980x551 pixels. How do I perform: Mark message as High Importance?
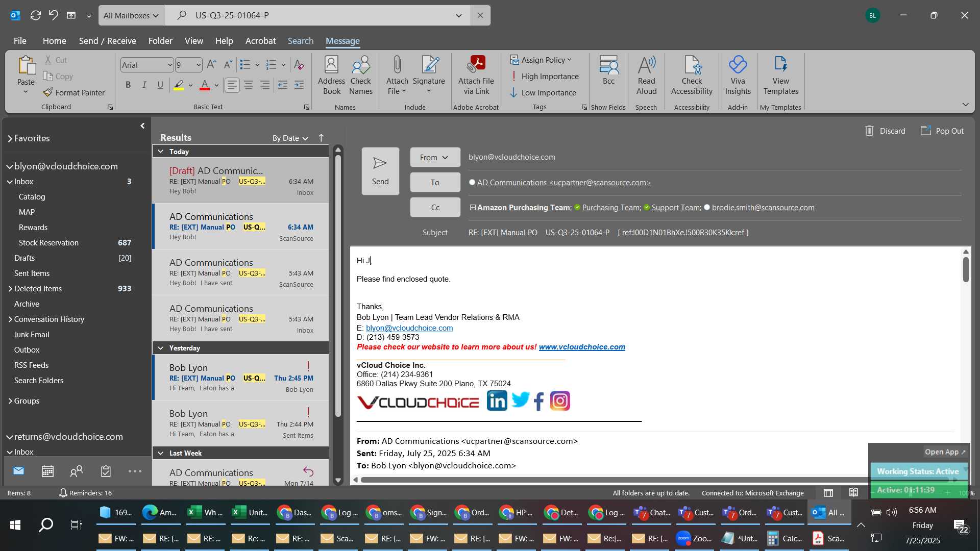(x=544, y=76)
